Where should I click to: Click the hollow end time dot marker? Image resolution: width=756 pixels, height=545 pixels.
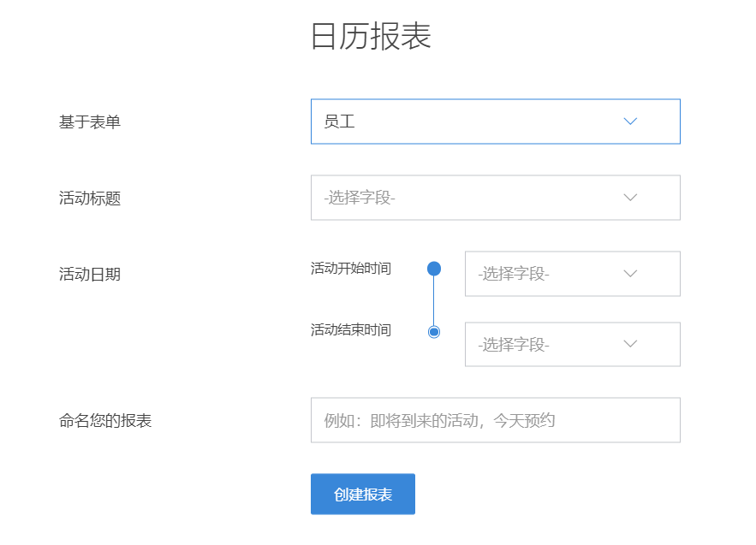[434, 331]
